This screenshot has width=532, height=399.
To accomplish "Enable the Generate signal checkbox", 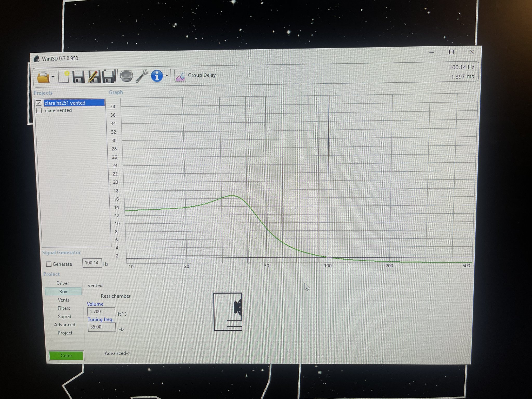I will pyautogui.click(x=49, y=264).
